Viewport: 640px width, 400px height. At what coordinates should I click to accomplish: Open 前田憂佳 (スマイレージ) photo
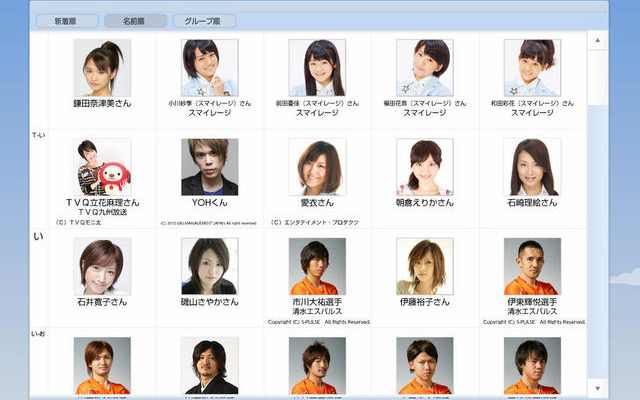317,68
